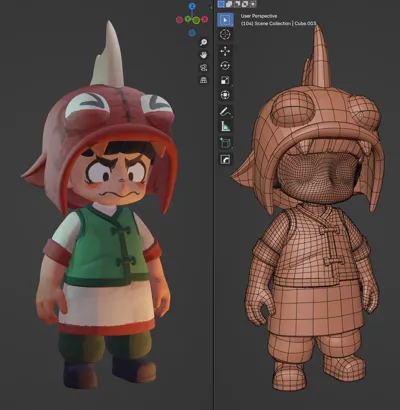Click the red X axis gizmo circle
Screen dimensions: 400x410
[204, 19]
